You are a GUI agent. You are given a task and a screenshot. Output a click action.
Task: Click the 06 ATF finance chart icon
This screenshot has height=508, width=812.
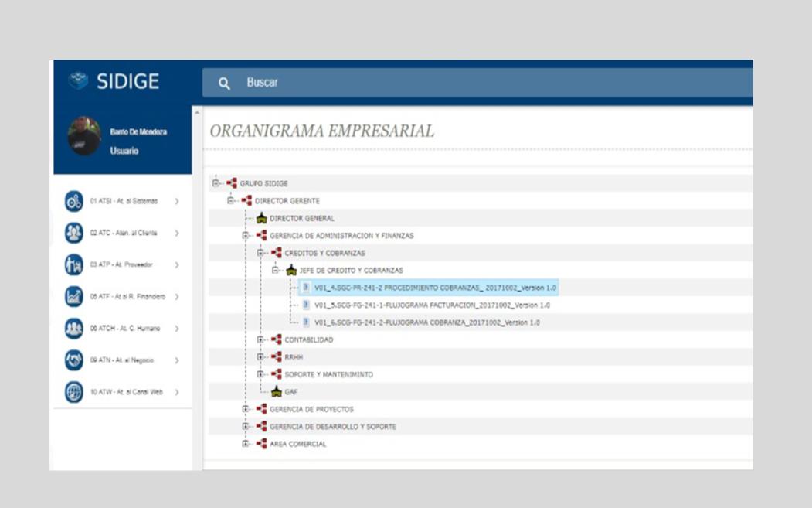tap(73, 296)
